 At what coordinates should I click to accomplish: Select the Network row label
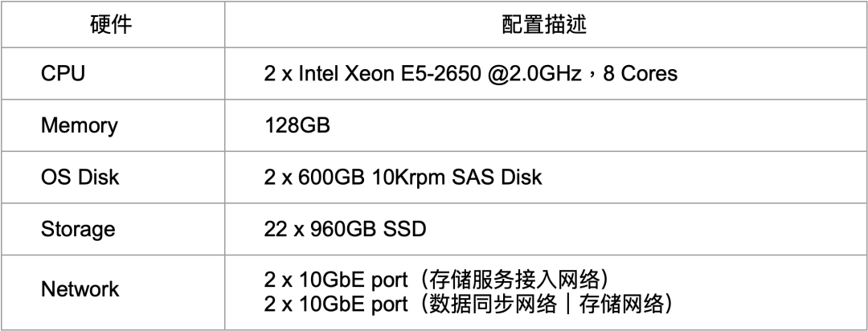[80, 289]
